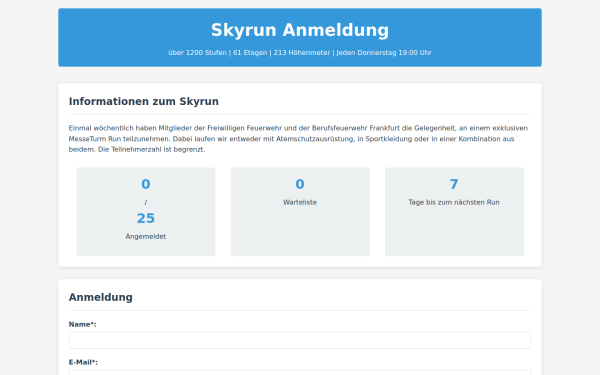Select the Informationen zum Skyrun heading
Image resolution: width=600 pixels, height=375 pixels.
click(143, 101)
